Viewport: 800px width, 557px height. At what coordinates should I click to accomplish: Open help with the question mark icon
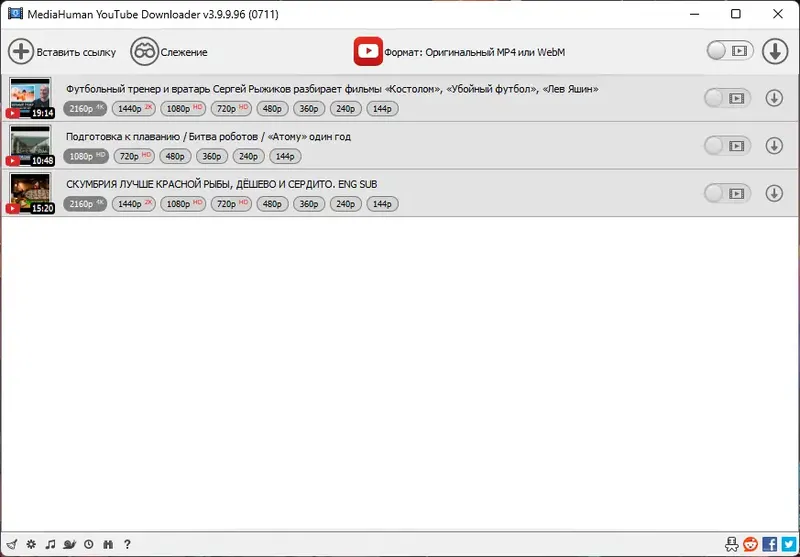click(127, 544)
